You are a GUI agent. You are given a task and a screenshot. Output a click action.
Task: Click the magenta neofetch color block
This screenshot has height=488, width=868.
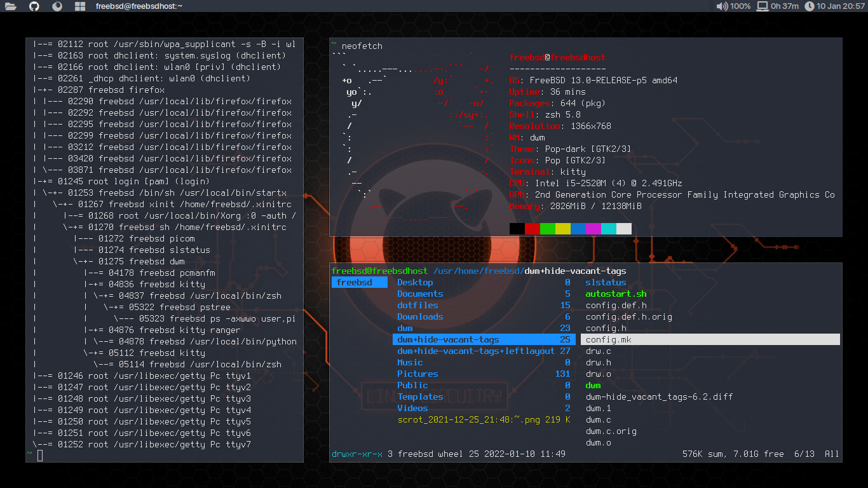tap(593, 229)
